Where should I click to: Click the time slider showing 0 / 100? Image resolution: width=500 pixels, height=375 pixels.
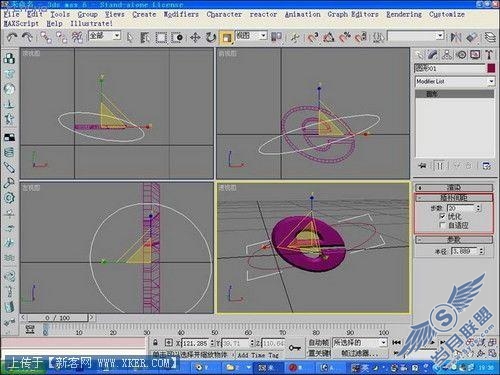tap(58, 318)
